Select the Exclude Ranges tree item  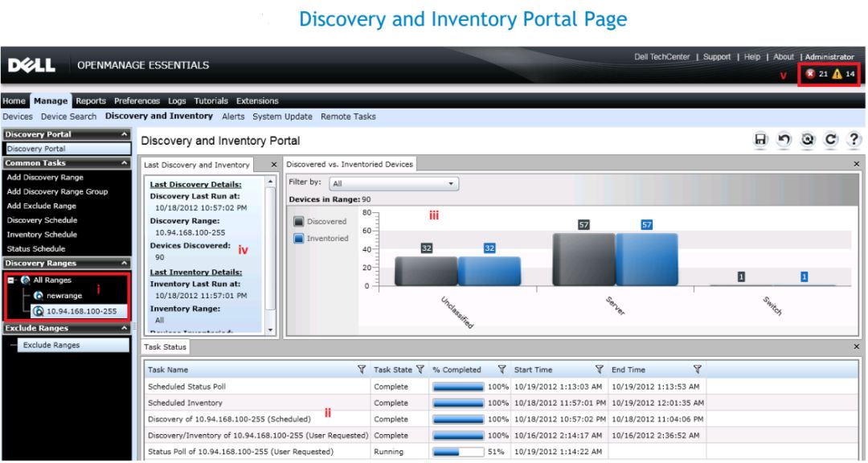tap(74, 345)
